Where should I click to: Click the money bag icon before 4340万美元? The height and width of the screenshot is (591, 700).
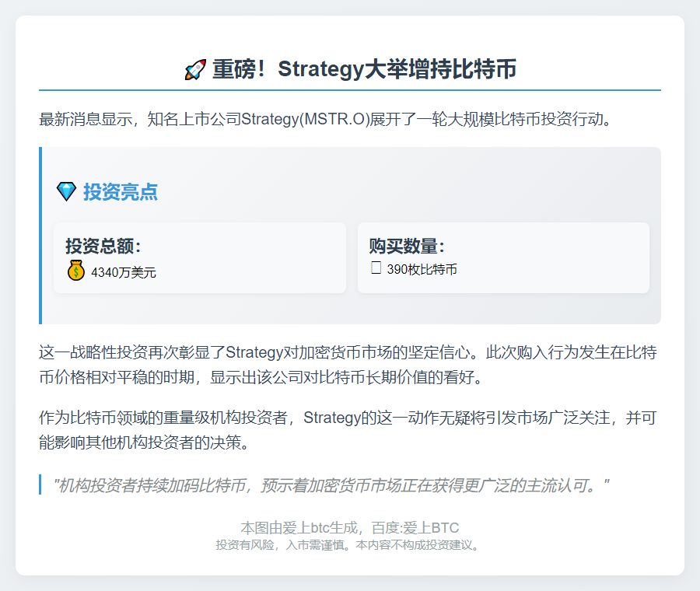coord(75,271)
